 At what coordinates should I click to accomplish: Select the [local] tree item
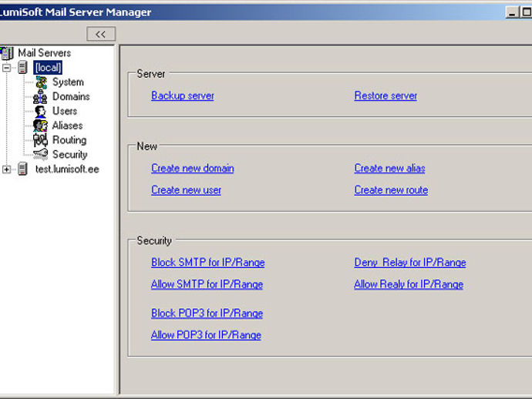tap(48, 68)
